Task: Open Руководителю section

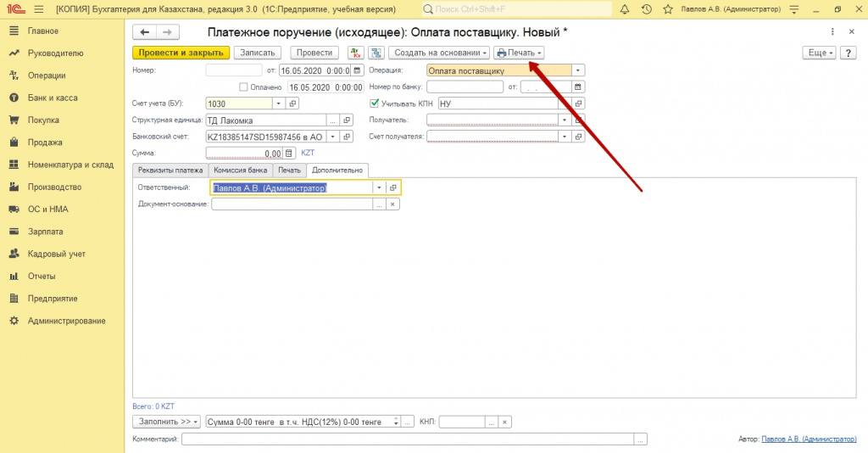Action: (x=55, y=53)
